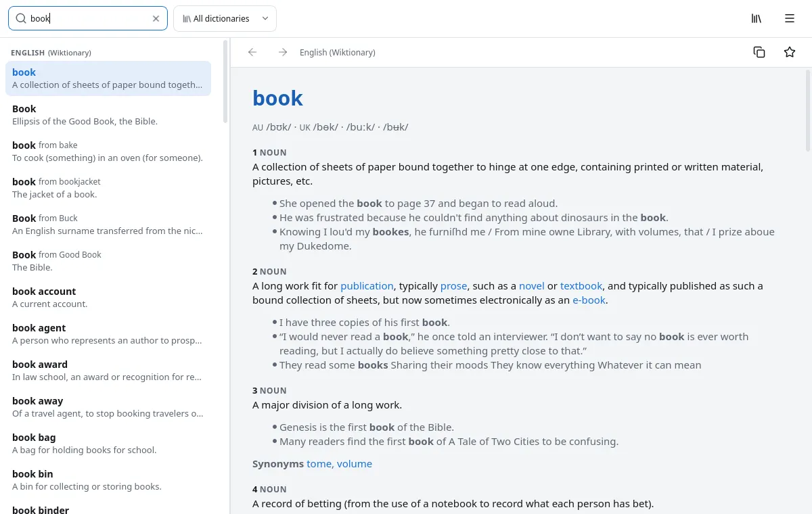Follow the 'novel' link
The width and height of the screenshot is (812, 514).
[x=532, y=286]
